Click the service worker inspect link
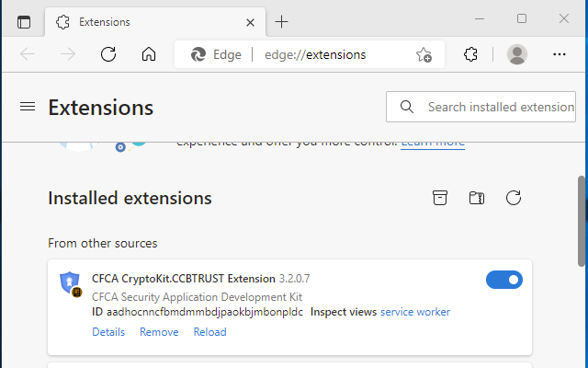The image size is (588, 368). (x=415, y=312)
